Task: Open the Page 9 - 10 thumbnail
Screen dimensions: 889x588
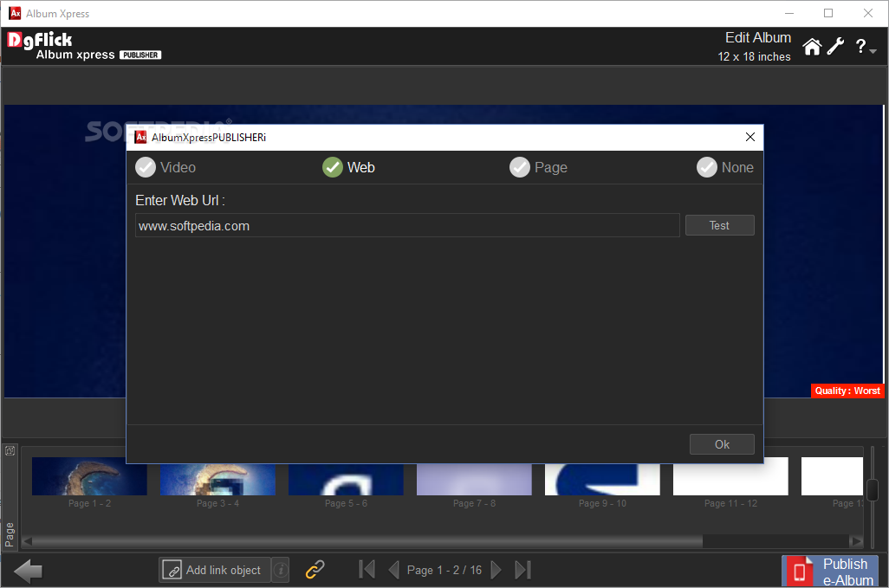Action: (x=602, y=479)
